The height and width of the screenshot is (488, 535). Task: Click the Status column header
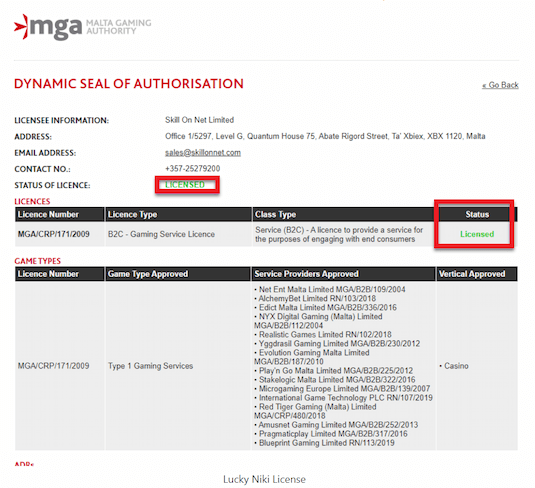coord(477,214)
